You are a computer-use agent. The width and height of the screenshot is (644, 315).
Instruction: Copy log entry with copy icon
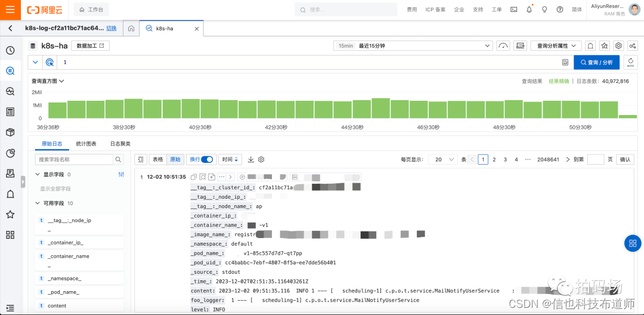(194, 177)
